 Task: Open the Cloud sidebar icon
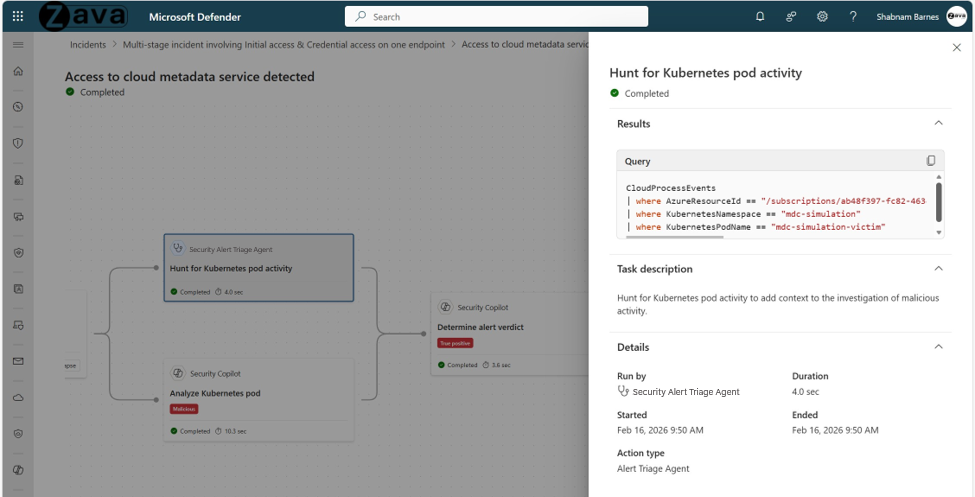[x=17, y=397]
